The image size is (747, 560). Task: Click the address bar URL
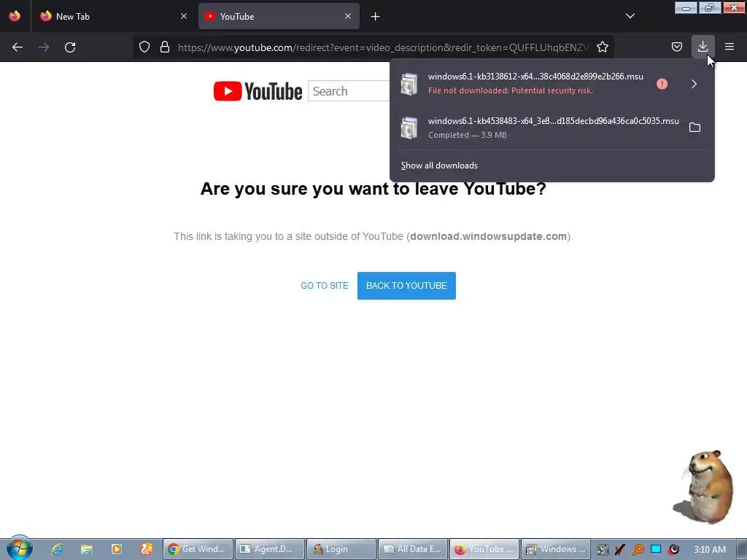click(383, 47)
